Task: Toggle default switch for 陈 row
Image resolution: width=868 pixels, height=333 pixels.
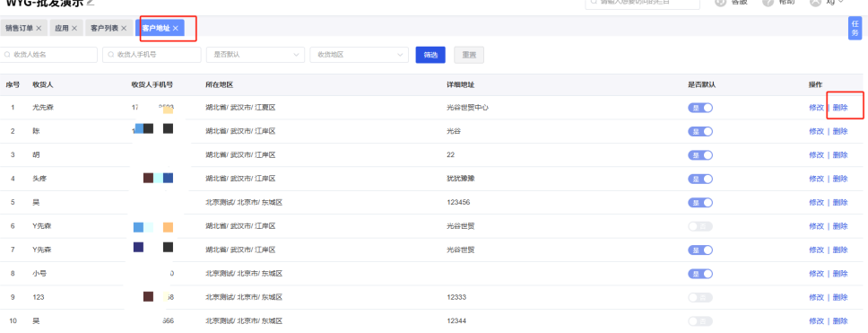Action: pos(700,131)
